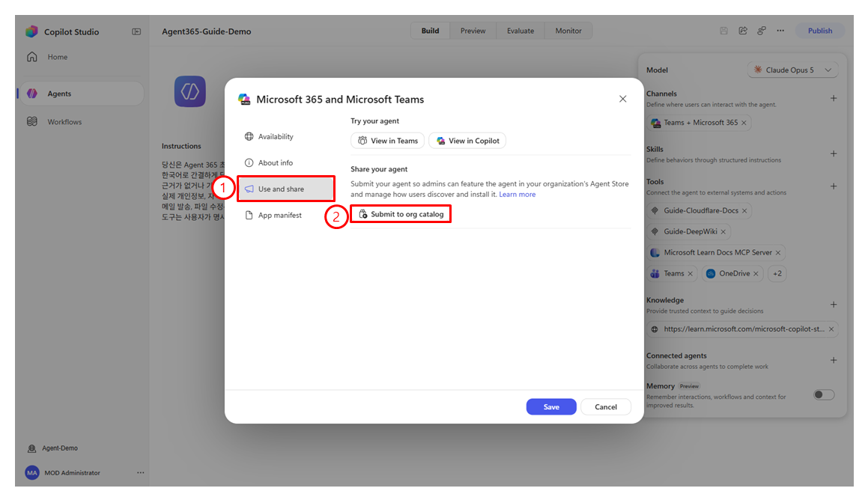
Task: Open the Learn more link
Action: click(517, 195)
